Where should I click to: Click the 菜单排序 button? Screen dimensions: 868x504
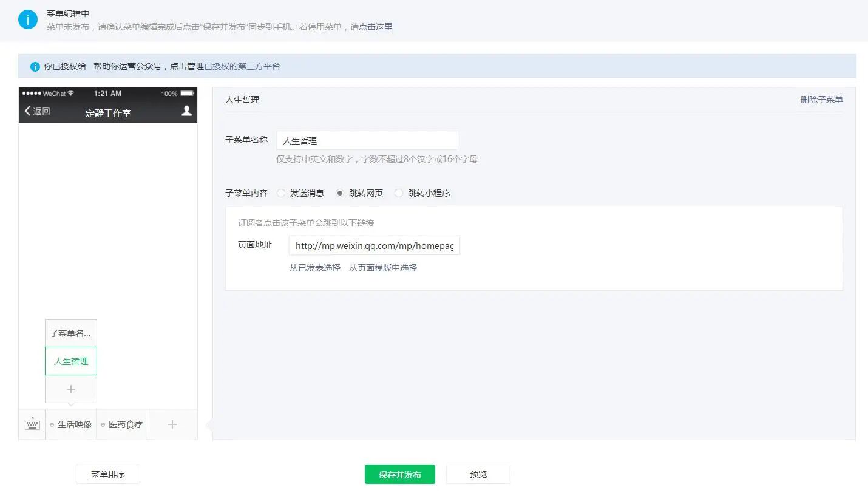click(x=108, y=474)
